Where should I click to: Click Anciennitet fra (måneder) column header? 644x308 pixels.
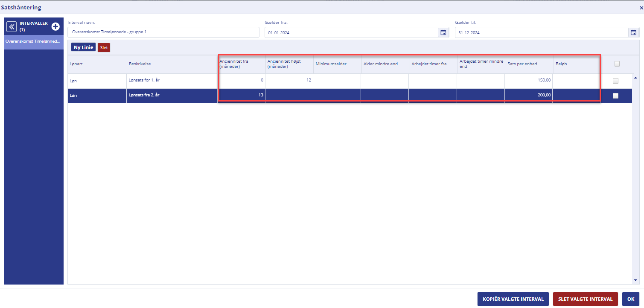[x=241, y=64]
